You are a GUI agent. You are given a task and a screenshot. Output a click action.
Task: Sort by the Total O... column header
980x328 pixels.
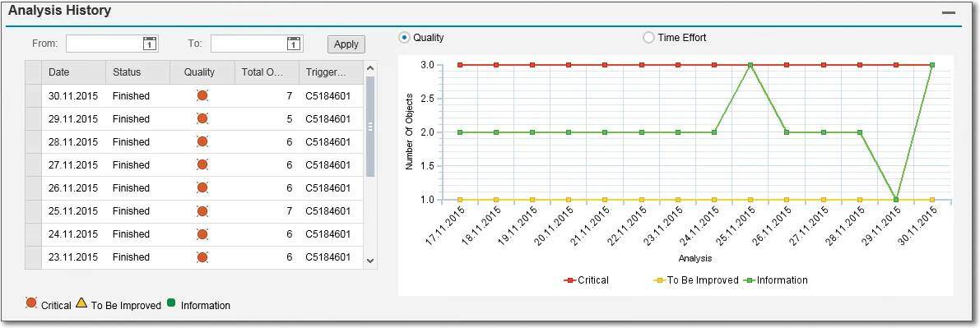267,72
